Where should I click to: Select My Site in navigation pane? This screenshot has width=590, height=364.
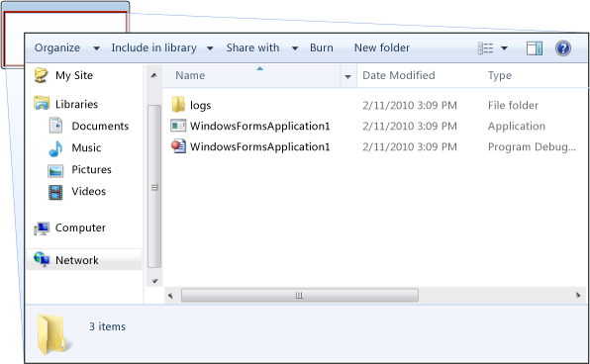coord(74,75)
